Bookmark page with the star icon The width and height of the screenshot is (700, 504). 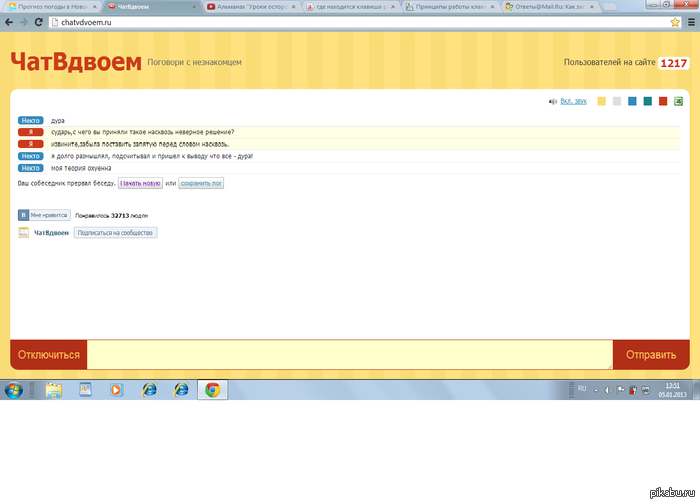click(675, 22)
